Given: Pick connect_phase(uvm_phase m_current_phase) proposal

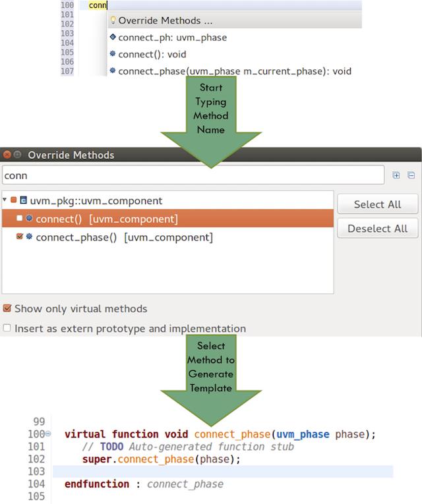Looking at the screenshot, I should (235, 71).
